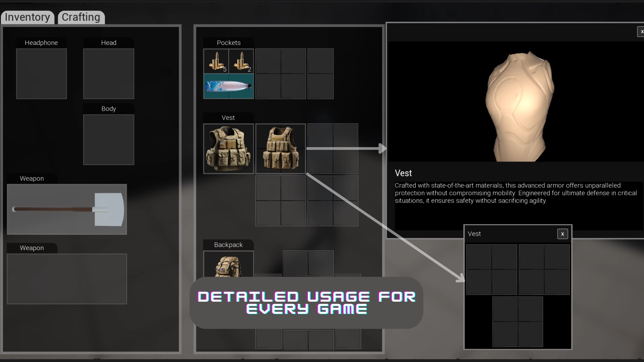This screenshot has width=644, height=362.
Task: Switch to the Crafting tab
Action: tap(81, 17)
